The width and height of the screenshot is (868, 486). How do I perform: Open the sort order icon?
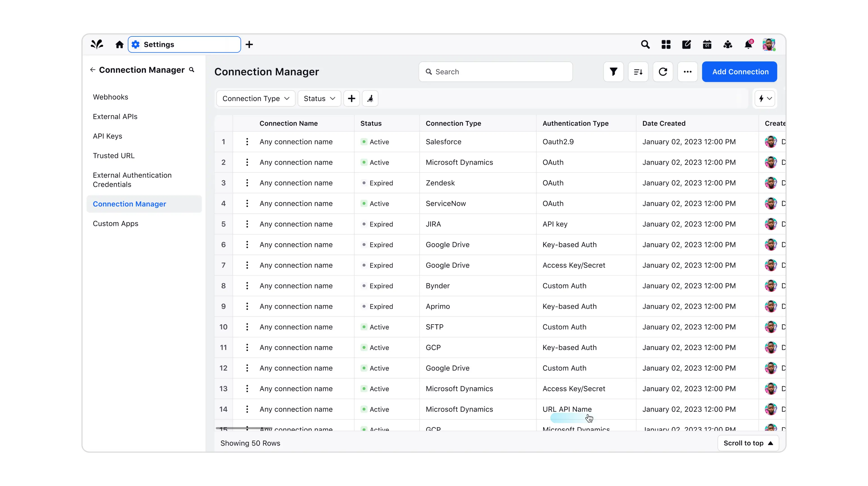tap(638, 72)
